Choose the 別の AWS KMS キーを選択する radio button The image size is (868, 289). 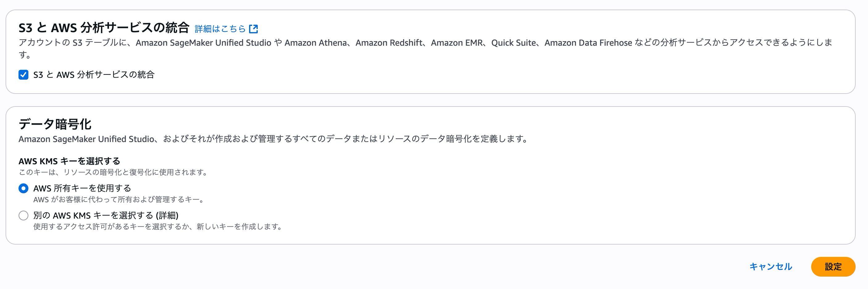point(23,216)
